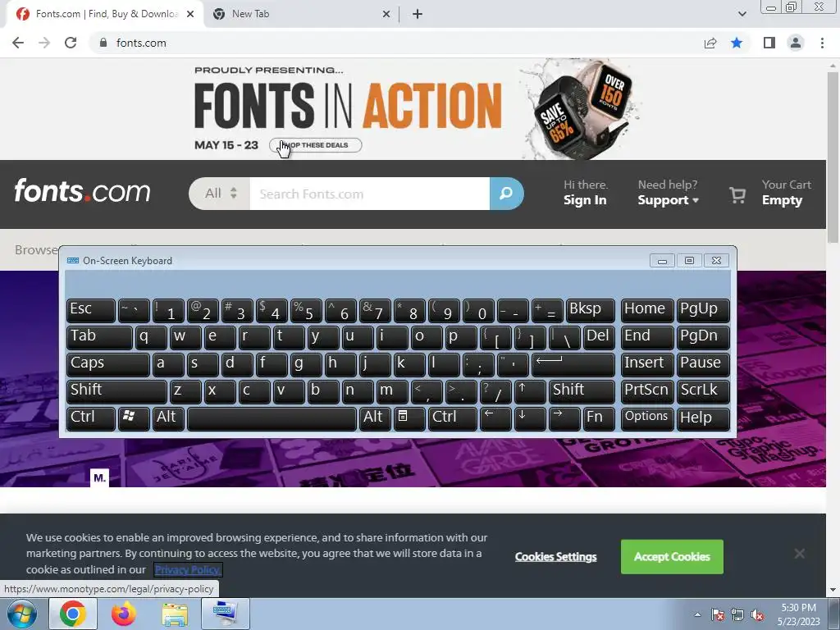This screenshot has width=840, height=630.
Task: Go forward with the forward arrow
Action: (44, 43)
